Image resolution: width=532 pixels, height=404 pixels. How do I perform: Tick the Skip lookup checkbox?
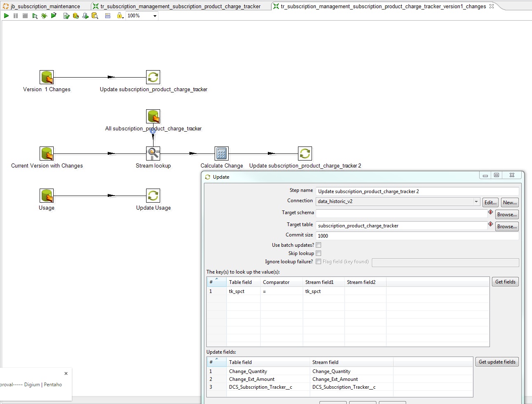(x=318, y=253)
